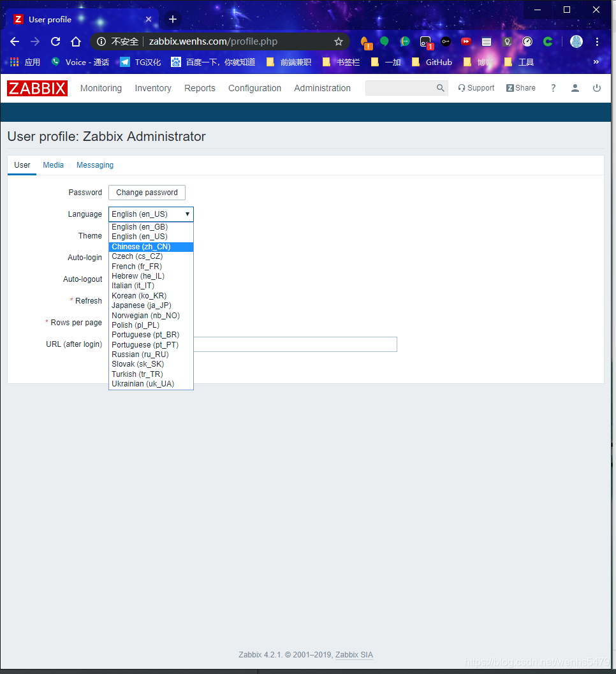Open the Inventory menu
616x674 pixels.
coord(153,88)
